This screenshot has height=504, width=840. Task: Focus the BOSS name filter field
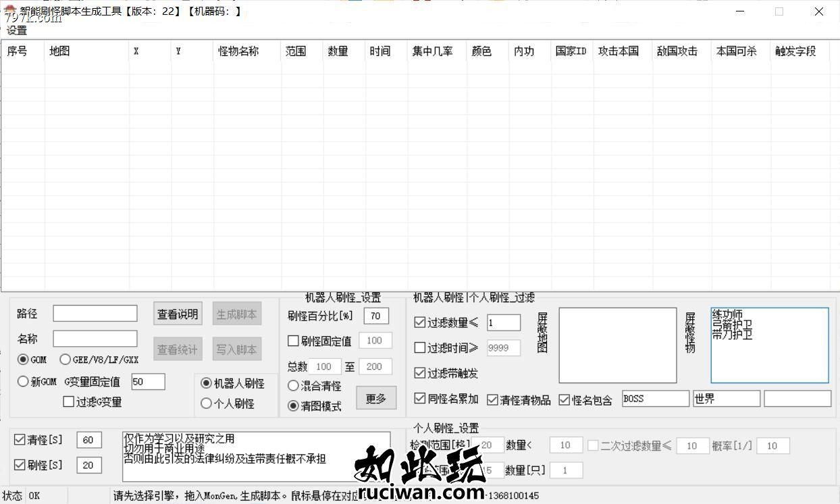[656, 399]
